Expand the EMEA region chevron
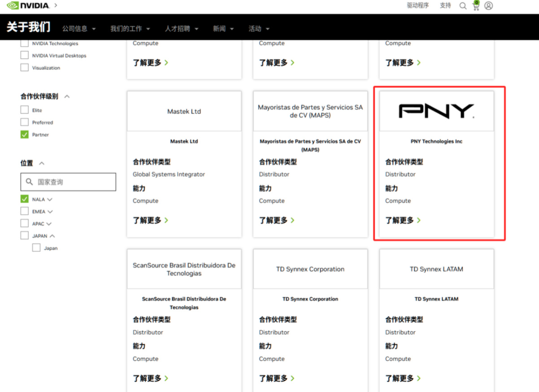The image size is (539, 392). click(x=50, y=211)
